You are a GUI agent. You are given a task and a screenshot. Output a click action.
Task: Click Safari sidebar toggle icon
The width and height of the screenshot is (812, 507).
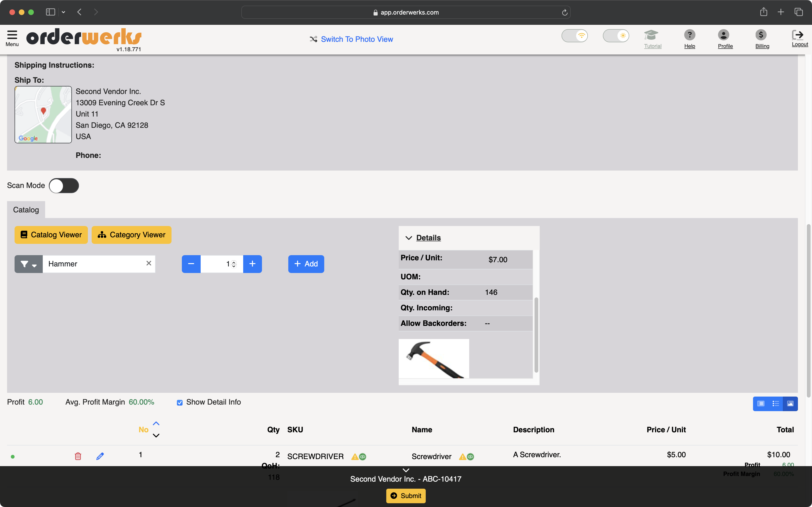point(50,12)
